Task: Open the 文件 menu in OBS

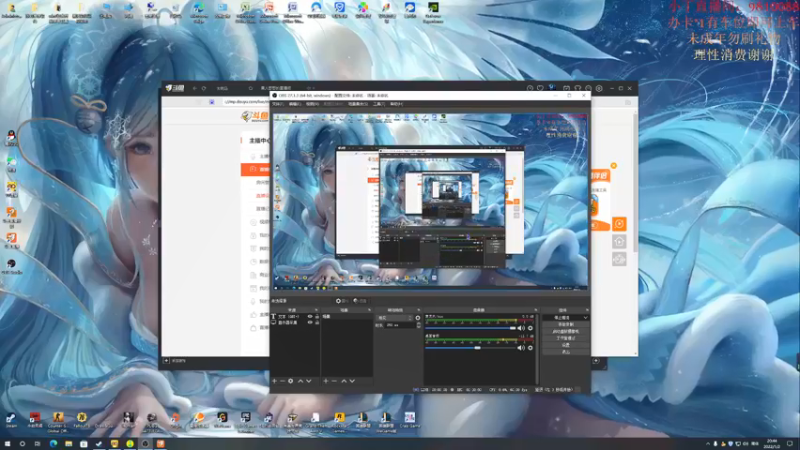Action: (x=277, y=104)
